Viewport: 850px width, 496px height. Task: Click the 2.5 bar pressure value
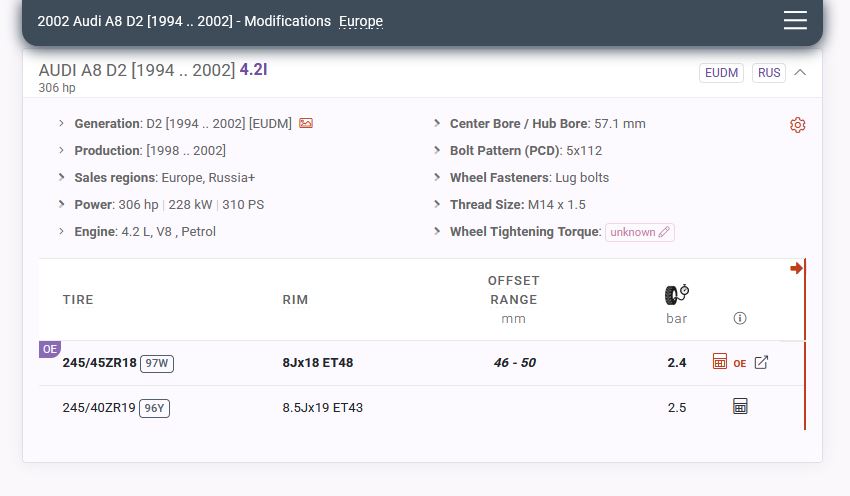click(677, 408)
